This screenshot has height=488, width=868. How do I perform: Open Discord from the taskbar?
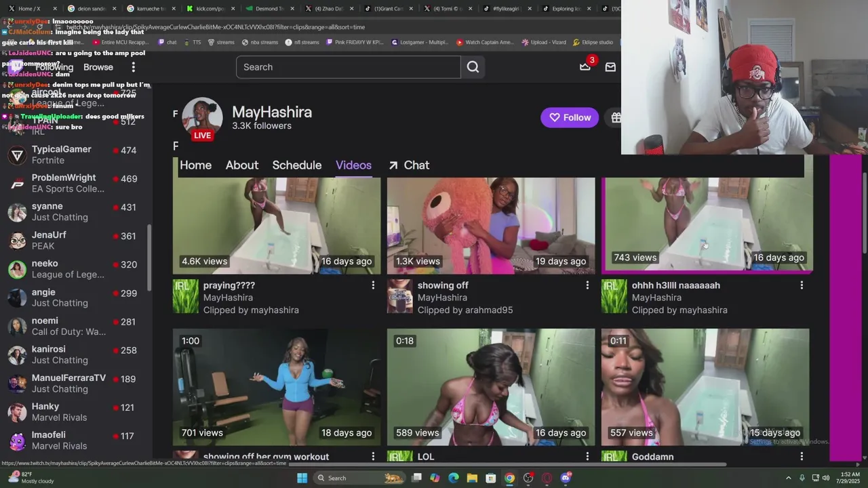pos(566,478)
